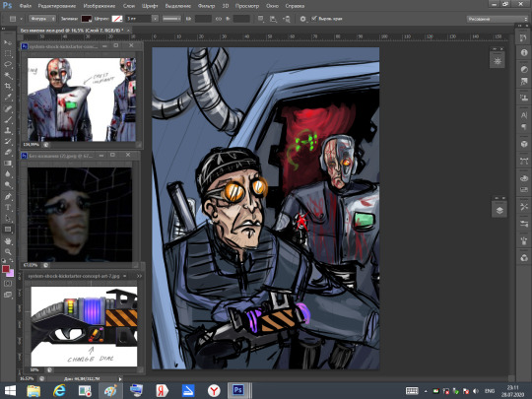532x399 pixels.
Task: Select the History Brush tool
Action: coord(8,141)
